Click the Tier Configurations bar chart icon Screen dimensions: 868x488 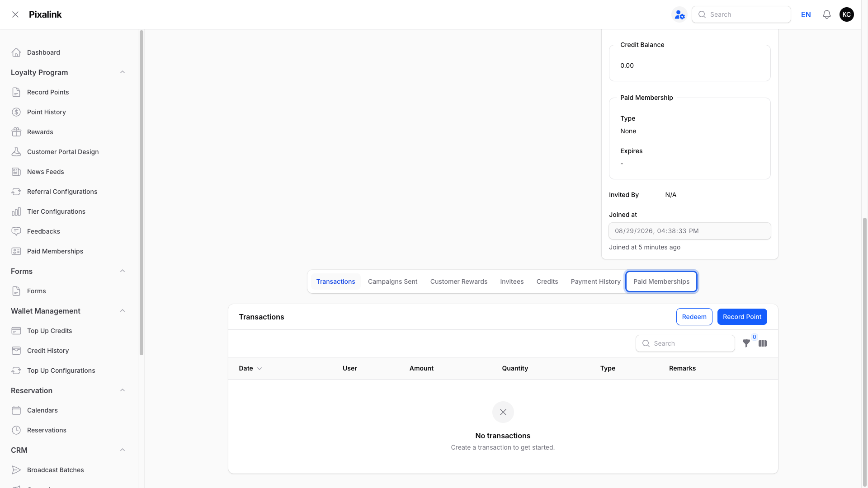click(x=16, y=211)
